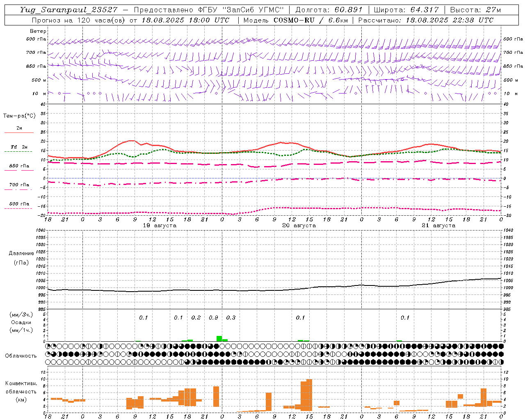Click the 'Широта: 64.317' latitude value
Image resolution: width=525 pixels, height=420 pixels.
406,10
